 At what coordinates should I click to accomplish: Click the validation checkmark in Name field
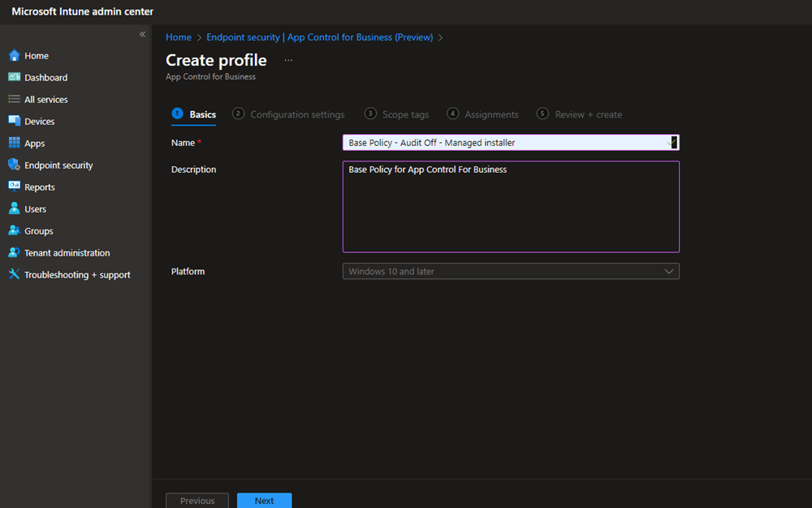(x=672, y=143)
